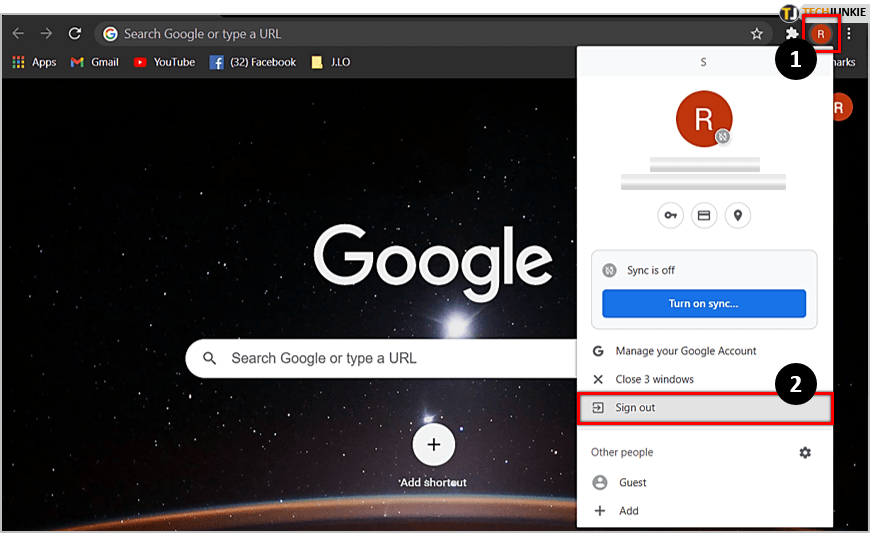The image size is (874, 533).
Task: Bookmark this page with the star icon
Action: (757, 34)
